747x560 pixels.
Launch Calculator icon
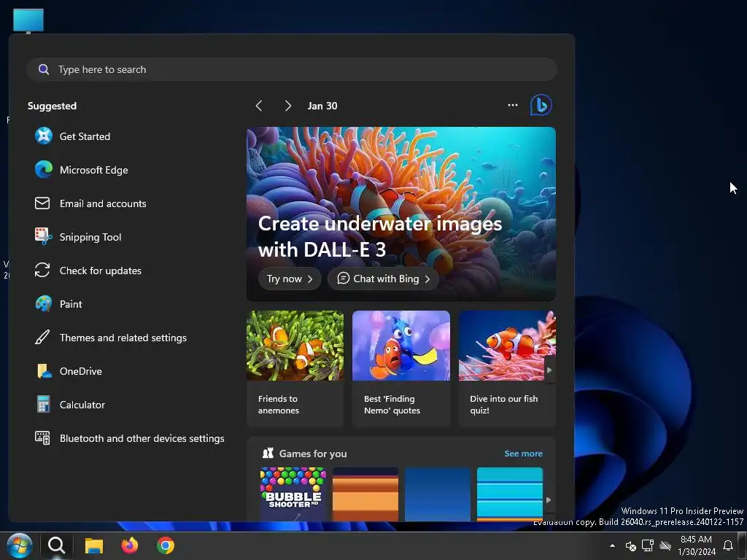pos(43,404)
